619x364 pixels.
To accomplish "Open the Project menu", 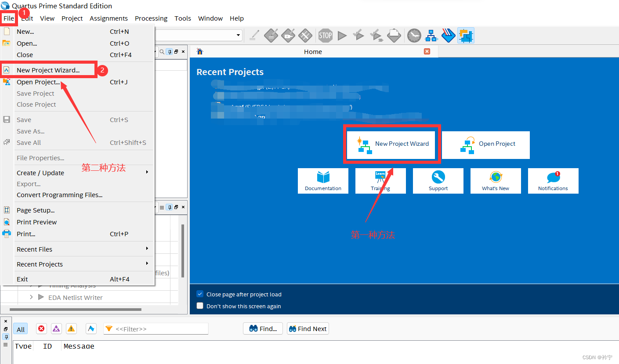I will 72,18.
